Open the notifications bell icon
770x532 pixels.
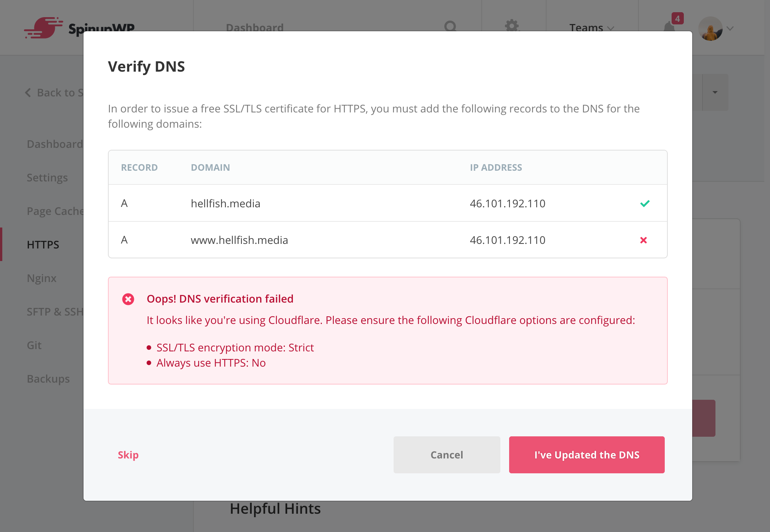[x=669, y=27]
